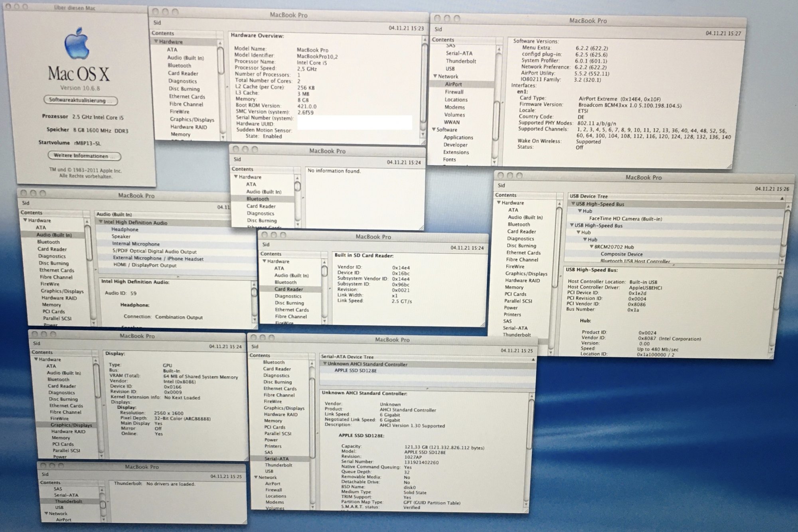Select AirPort in the network sidebar
798x532 pixels.
pos(453,84)
